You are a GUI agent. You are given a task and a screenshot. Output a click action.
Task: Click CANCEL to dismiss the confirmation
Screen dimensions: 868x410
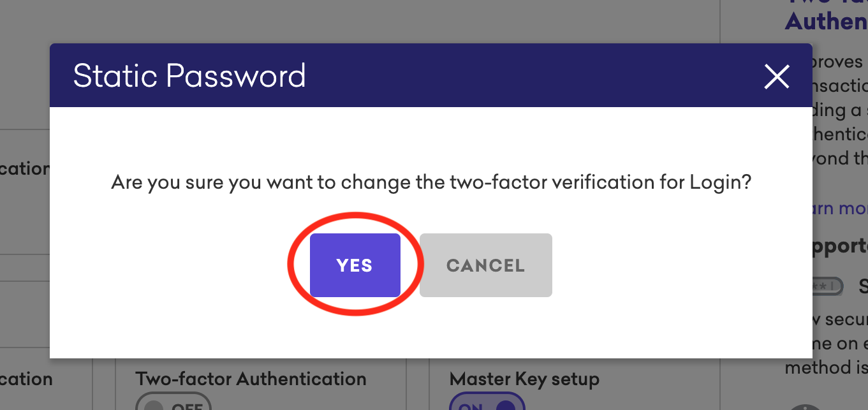pos(486,265)
